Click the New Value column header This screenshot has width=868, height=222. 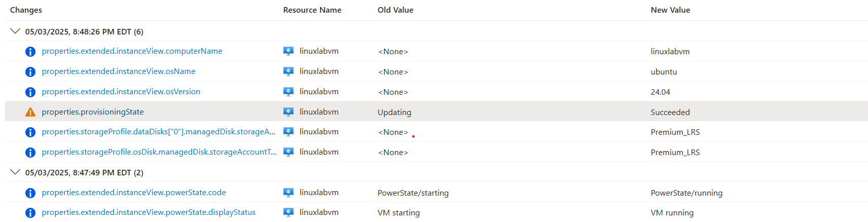pyautogui.click(x=670, y=10)
